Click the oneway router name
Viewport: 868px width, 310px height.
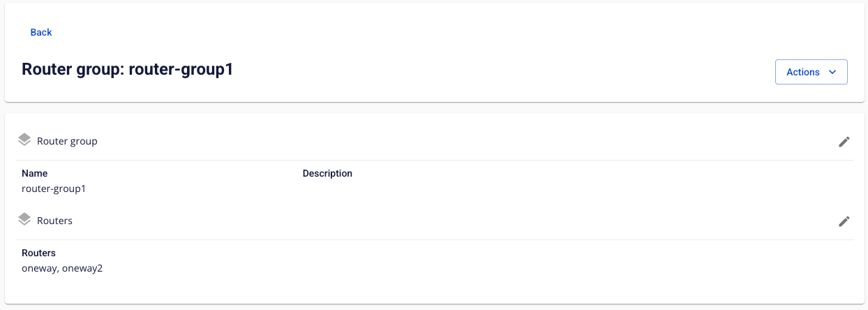38,268
